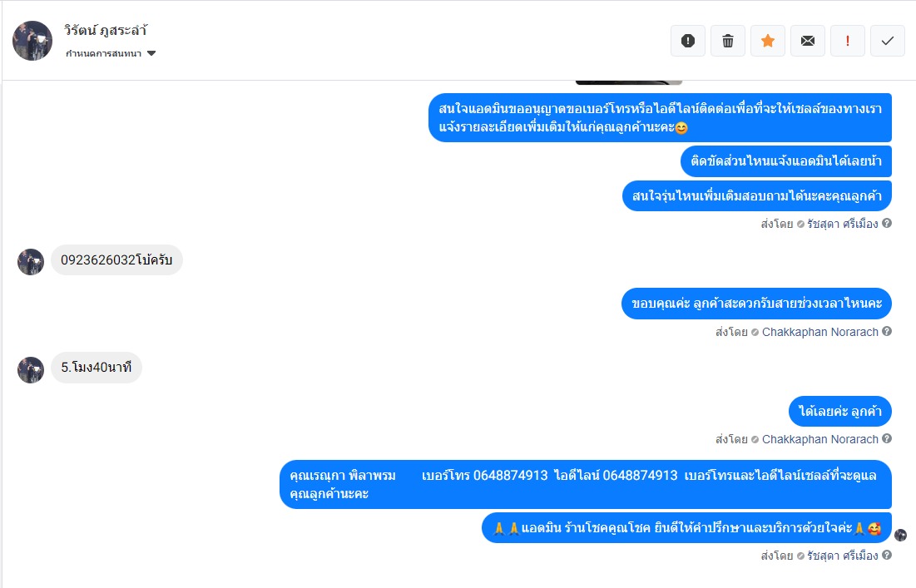
Task: Click help icon beside last รัชสุดา ศรีเมือง label
Action: click(887, 555)
